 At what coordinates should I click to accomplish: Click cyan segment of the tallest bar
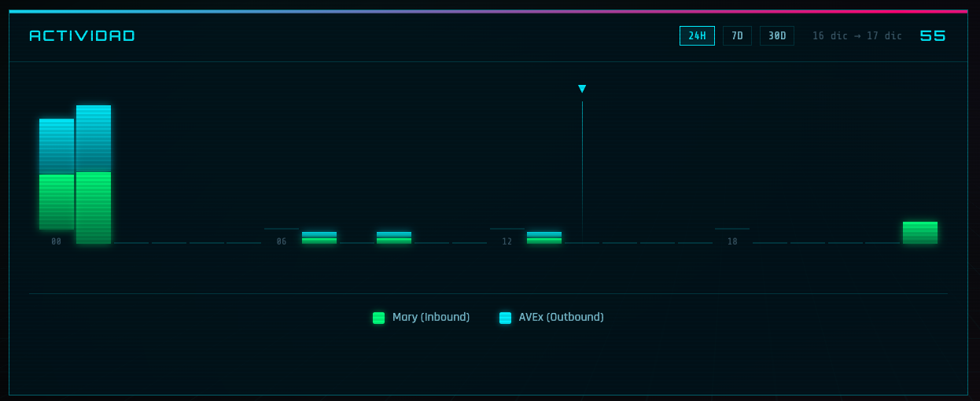pyautogui.click(x=94, y=138)
